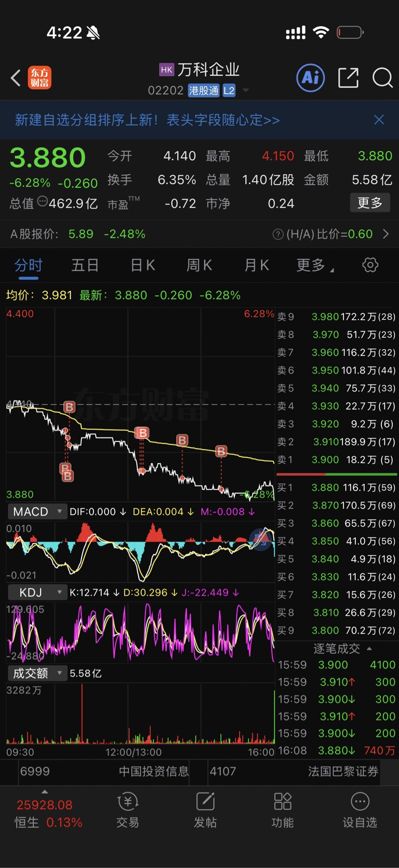
Task: Switch to the 五日 tab
Action: tap(85, 265)
